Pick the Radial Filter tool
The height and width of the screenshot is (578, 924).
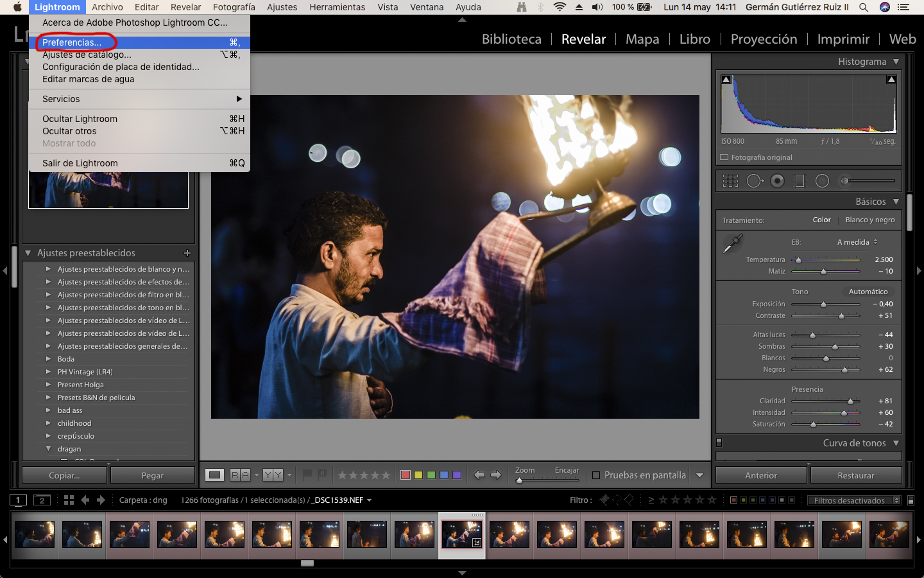822,181
